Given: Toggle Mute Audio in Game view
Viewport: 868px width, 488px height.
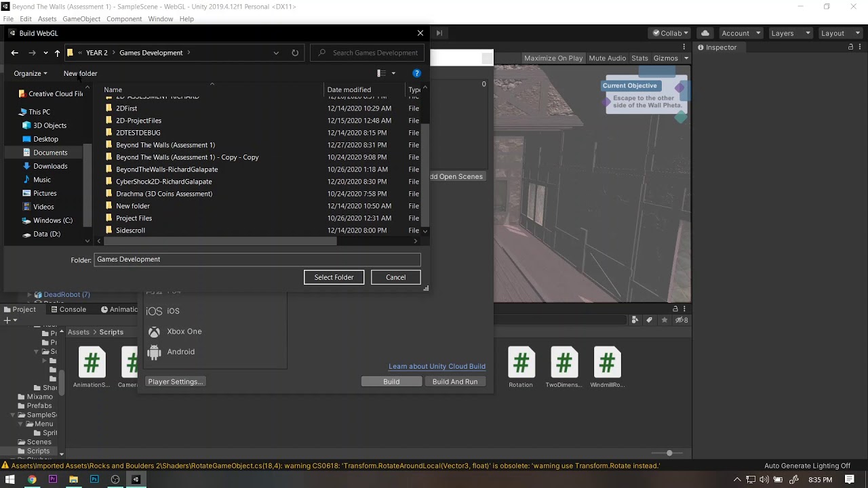Looking at the screenshot, I should coord(607,58).
